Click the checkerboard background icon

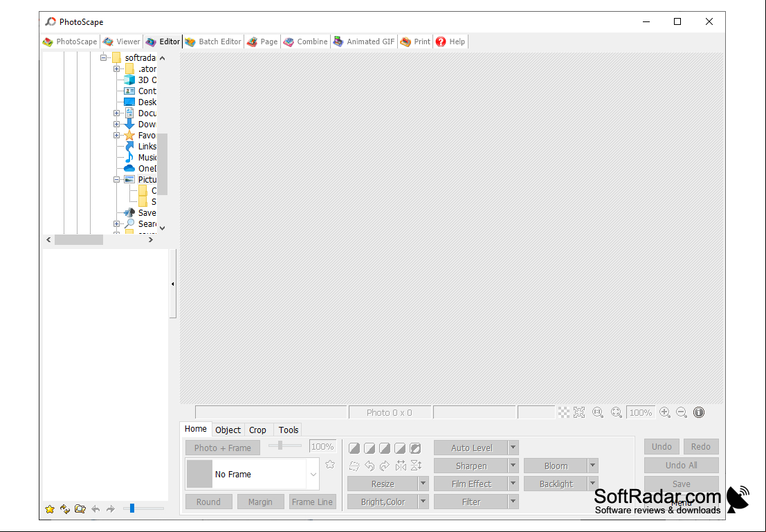(x=564, y=412)
